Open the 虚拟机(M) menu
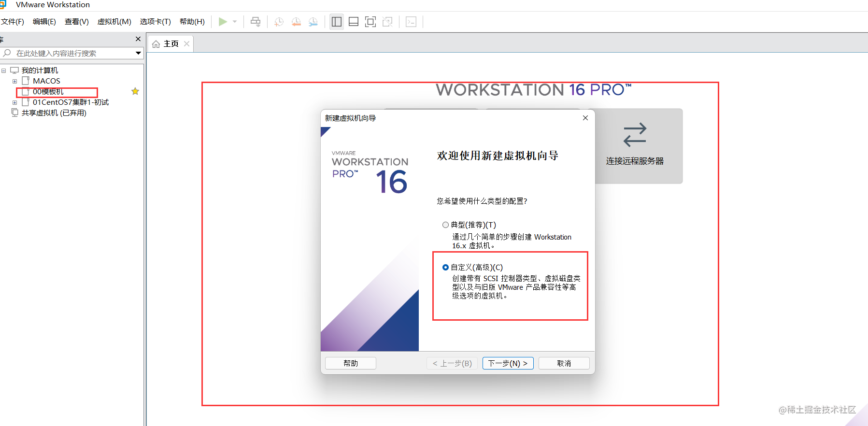 114,22
